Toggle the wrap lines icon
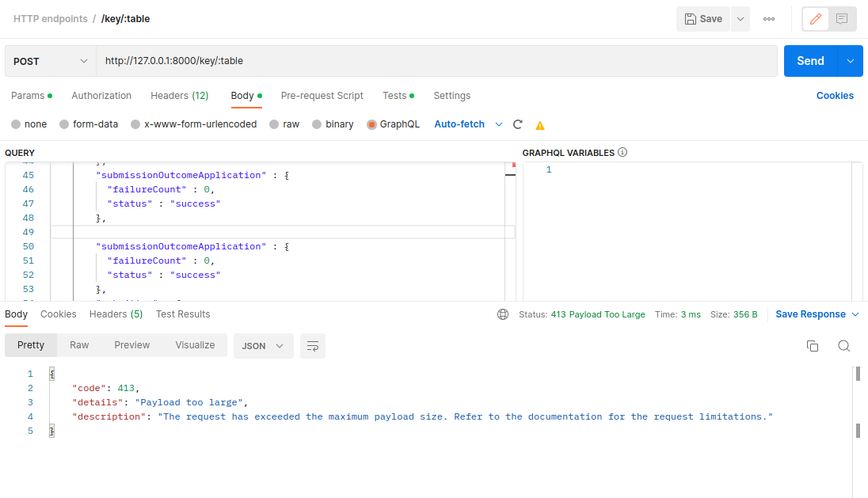 (313, 346)
